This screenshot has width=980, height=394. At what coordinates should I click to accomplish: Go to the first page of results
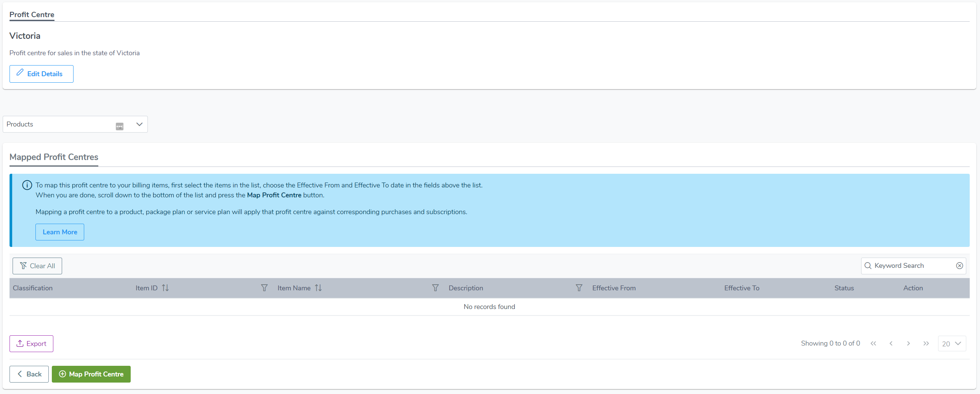coord(873,344)
